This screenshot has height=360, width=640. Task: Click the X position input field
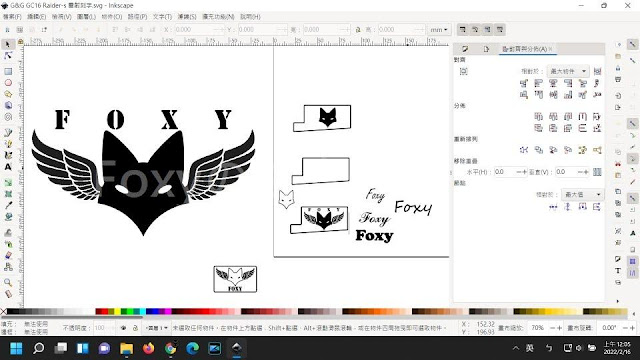click(x=199, y=29)
